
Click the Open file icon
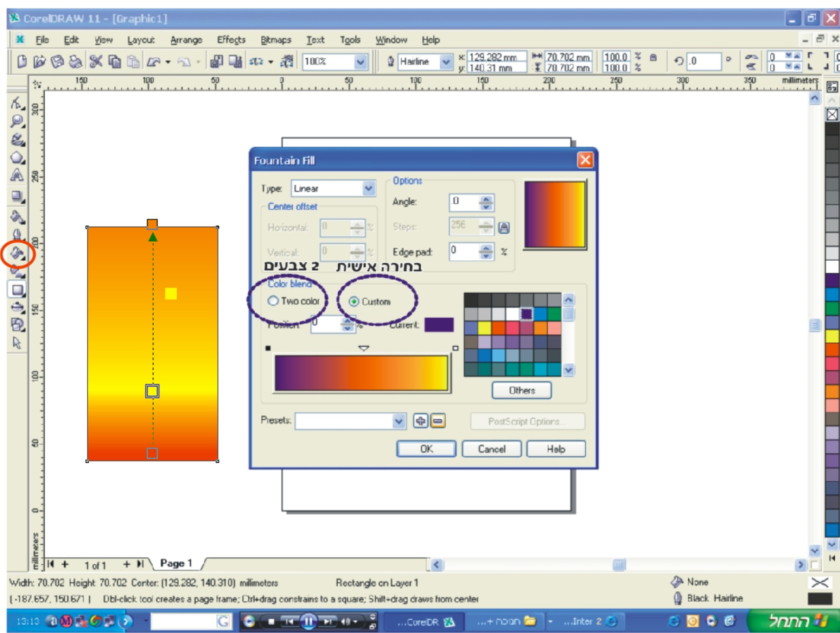39,62
